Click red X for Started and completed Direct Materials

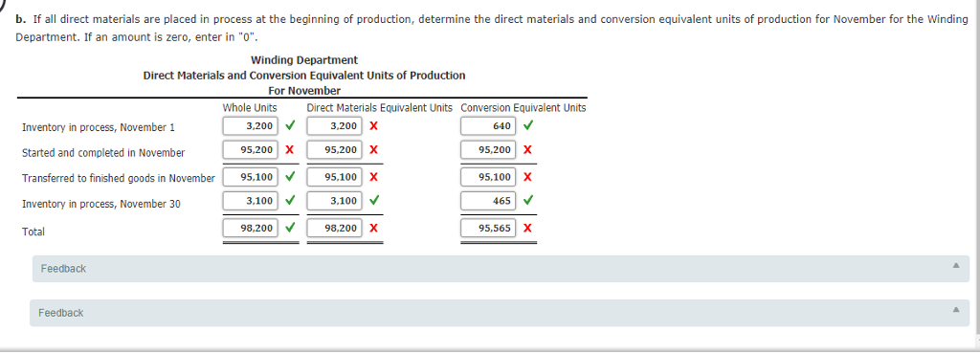373,150
